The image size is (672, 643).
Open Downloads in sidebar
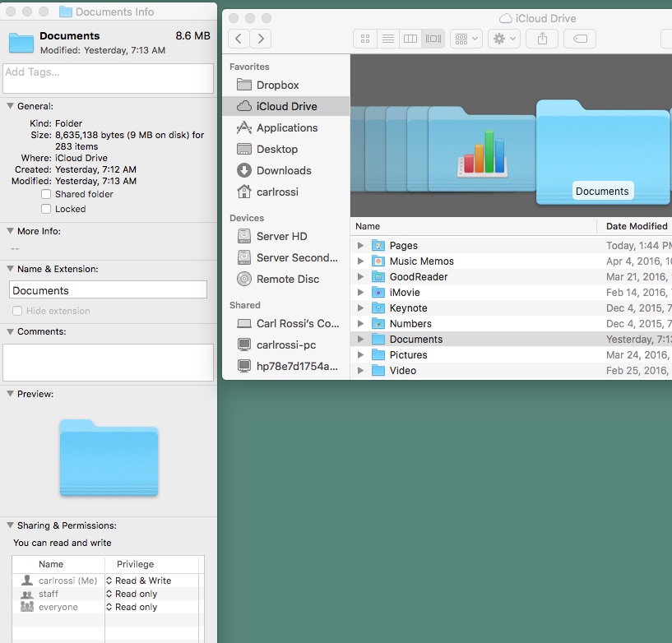286,170
